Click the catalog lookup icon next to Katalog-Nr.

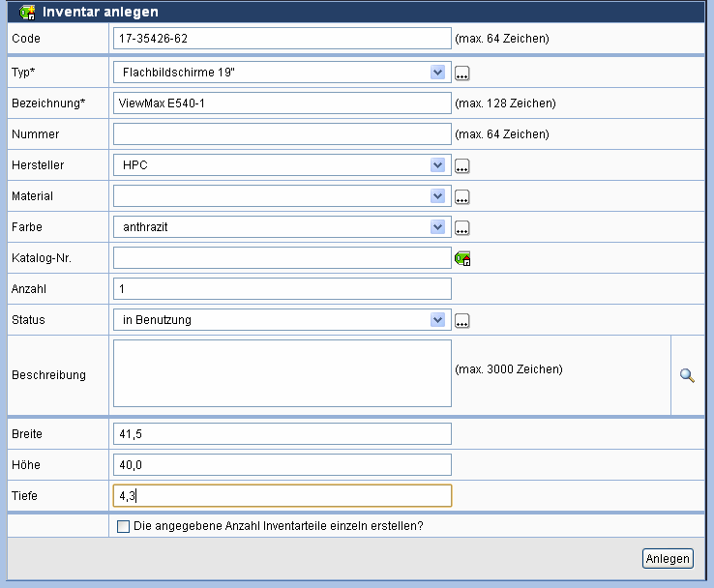point(462,258)
